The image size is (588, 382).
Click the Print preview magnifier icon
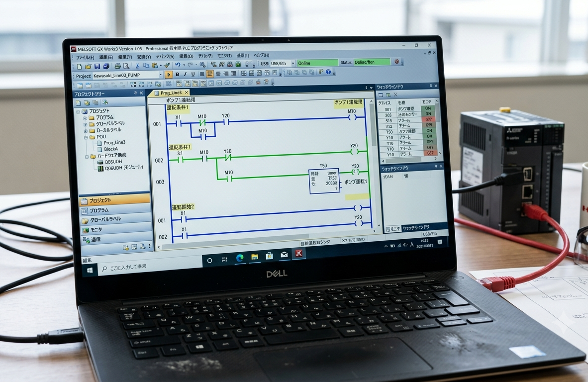[x=126, y=66]
